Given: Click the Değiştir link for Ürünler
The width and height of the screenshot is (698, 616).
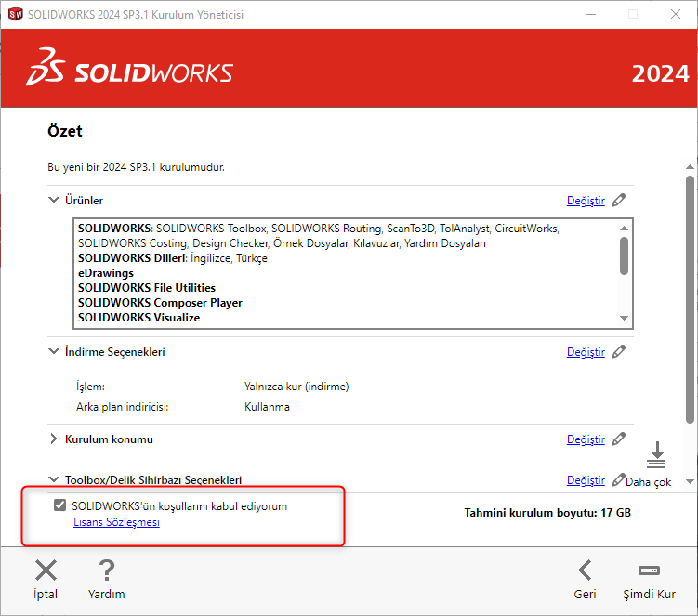Looking at the screenshot, I should [x=586, y=201].
